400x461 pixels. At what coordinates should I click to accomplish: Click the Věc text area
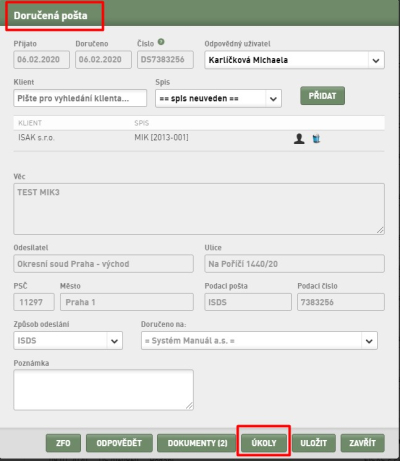coord(199,209)
